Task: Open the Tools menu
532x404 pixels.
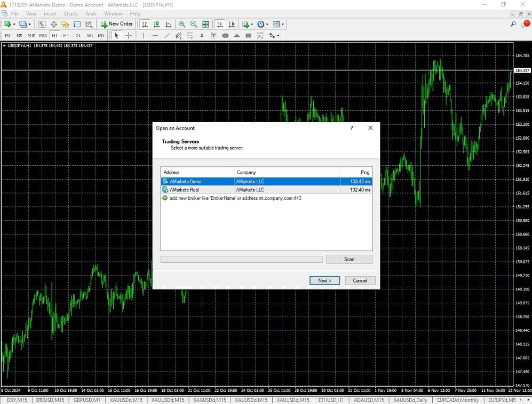Action: pos(91,13)
